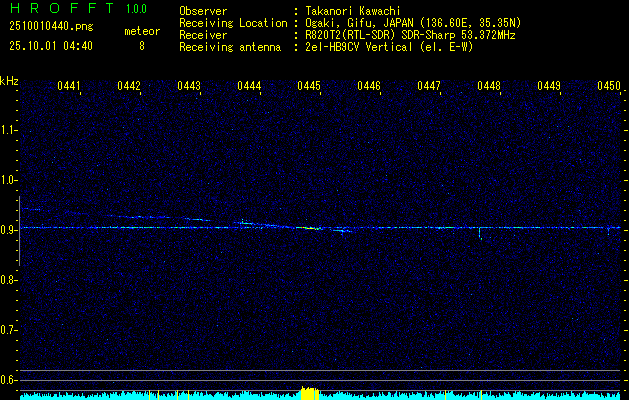Click the 0.9 kHz axis label
Screen dimensions: 629x400
point(9,230)
